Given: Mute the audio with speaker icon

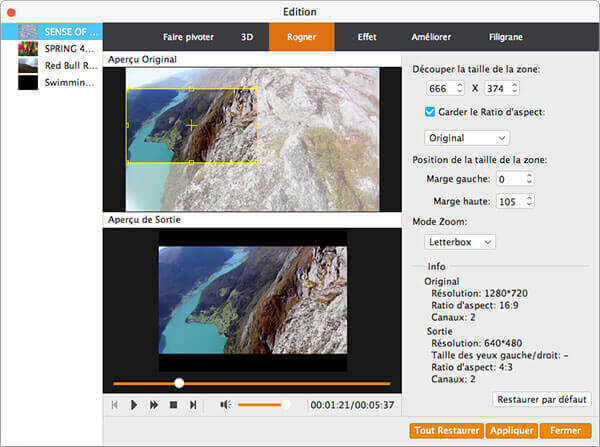Looking at the screenshot, I should pyautogui.click(x=225, y=405).
